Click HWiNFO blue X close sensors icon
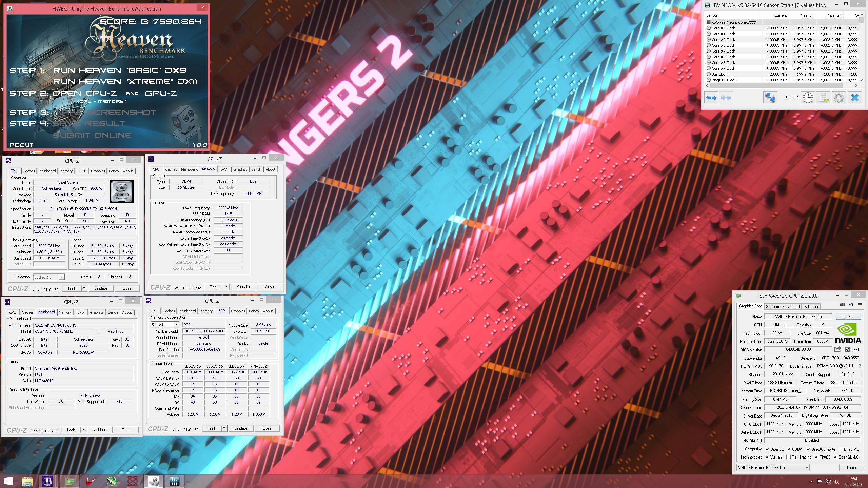 pyautogui.click(x=854, y=98)
